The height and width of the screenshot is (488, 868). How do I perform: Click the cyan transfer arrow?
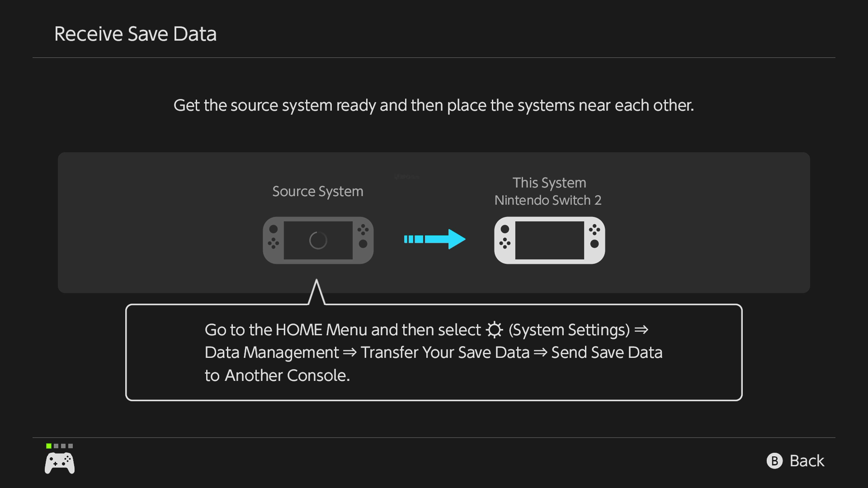435,239
